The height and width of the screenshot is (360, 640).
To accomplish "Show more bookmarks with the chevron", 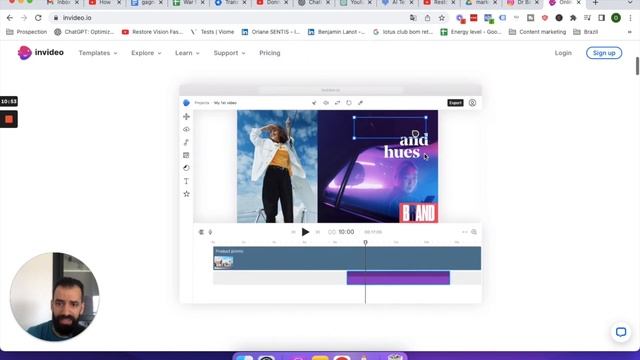I will pos(630,32).
